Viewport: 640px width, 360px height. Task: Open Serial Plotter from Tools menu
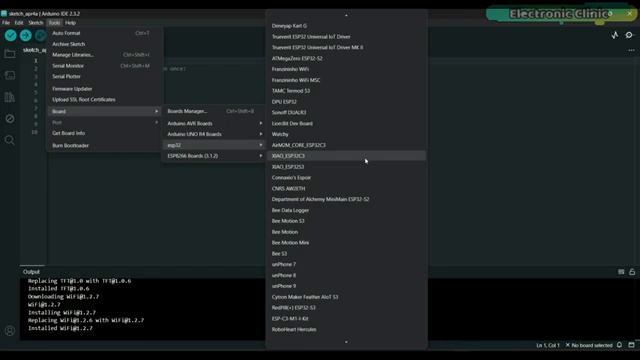(x=104, y=76)
